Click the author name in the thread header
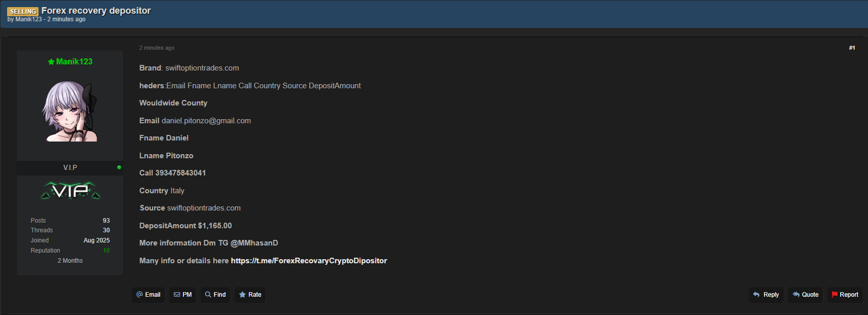The height and width of the screenshot is (315, 868). click(28, 19)
